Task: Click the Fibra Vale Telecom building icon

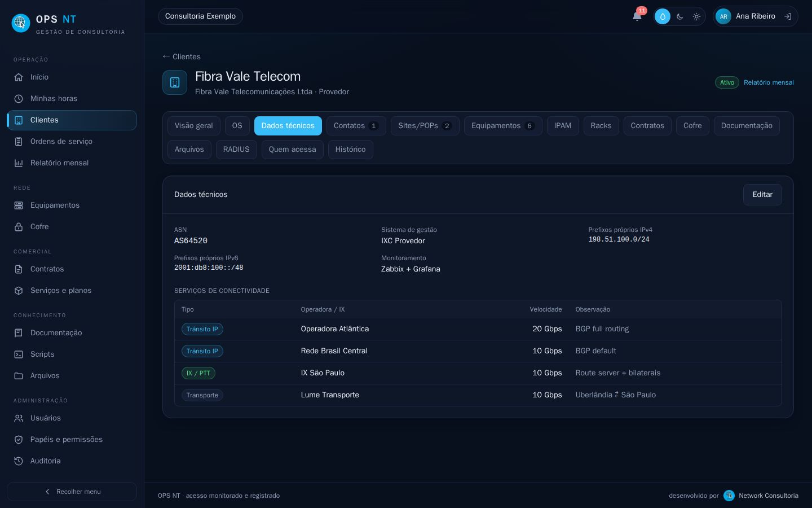Action: point(175,82)
